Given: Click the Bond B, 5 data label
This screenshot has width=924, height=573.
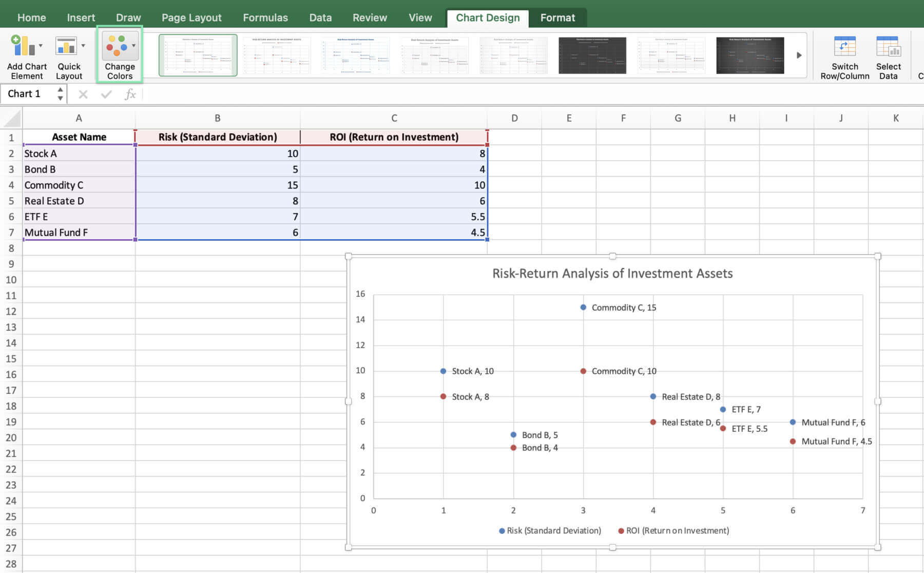Looking at the screenshot, I should click(x=540, y=435).
